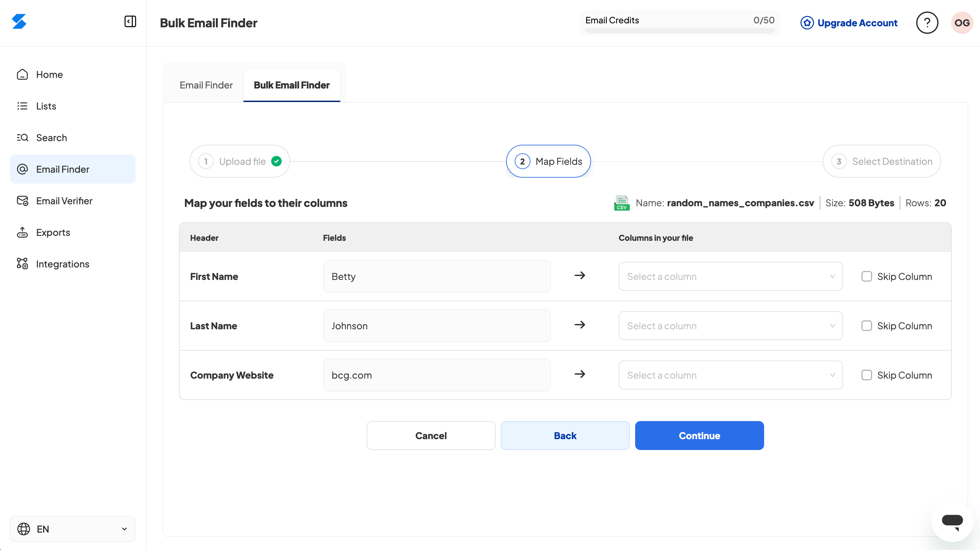This screenshot has height=550, width=980.
Task: Open column dropdown for First Name
Action: click(730, 277)
